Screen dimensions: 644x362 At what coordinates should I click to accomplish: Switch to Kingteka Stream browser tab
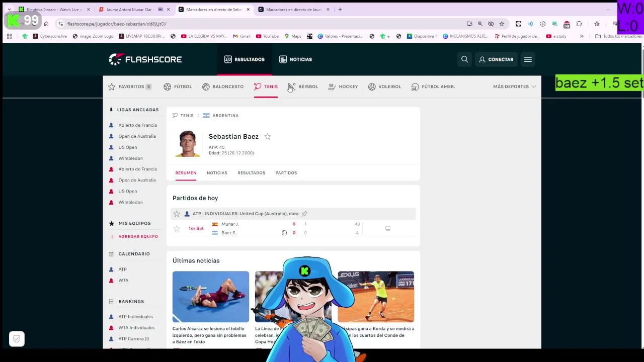53,10
